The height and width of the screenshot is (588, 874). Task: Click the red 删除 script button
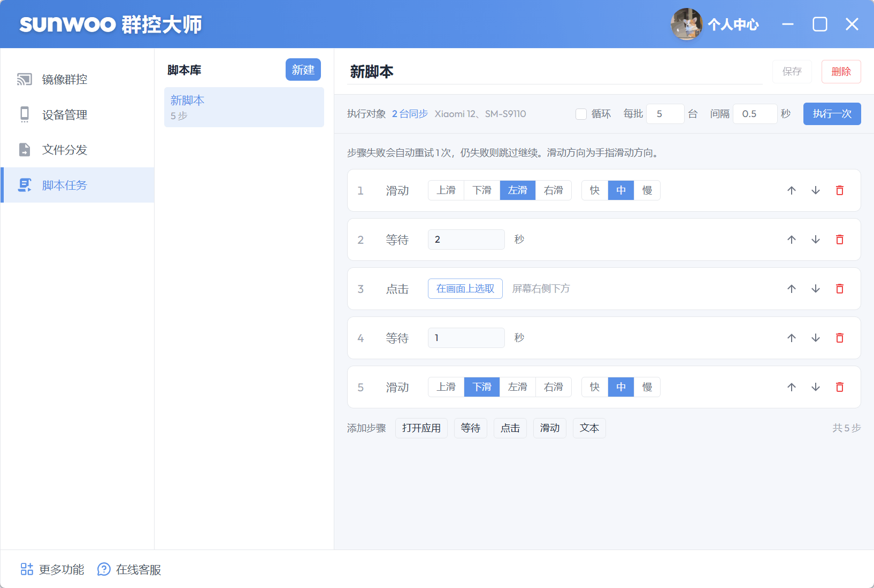click(x=841, y=72)
